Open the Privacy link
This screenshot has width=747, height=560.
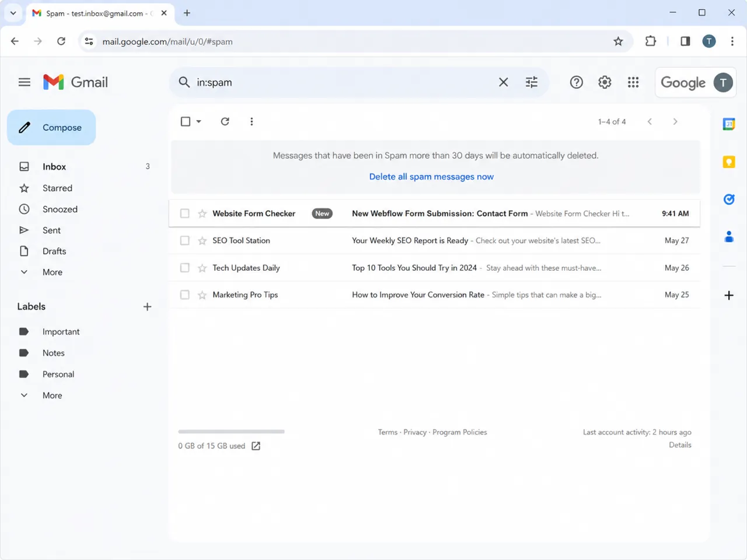(x=415, y=432)
